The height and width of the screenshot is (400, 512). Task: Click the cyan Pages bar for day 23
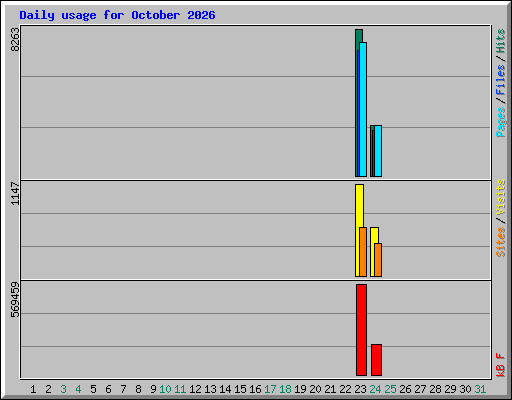pos(363,109)
